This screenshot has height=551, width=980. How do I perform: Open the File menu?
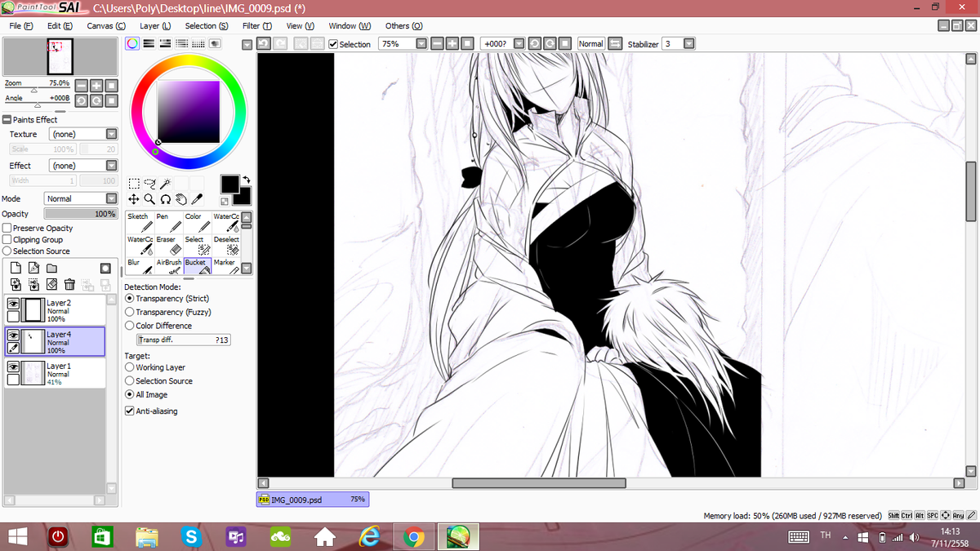(x=20, y=25)
